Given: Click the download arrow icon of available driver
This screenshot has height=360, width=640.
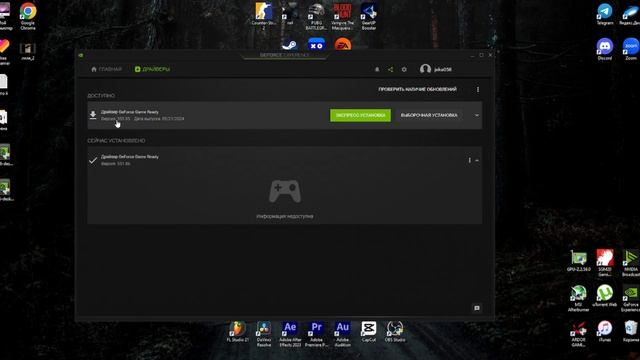Looking at the screenshot, I should (93, 115).
